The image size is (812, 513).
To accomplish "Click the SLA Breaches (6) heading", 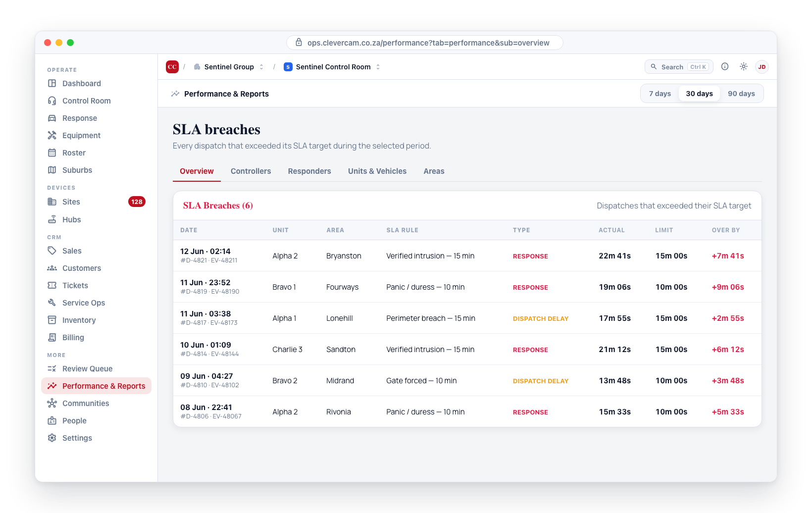I will [x=218, y=205].
